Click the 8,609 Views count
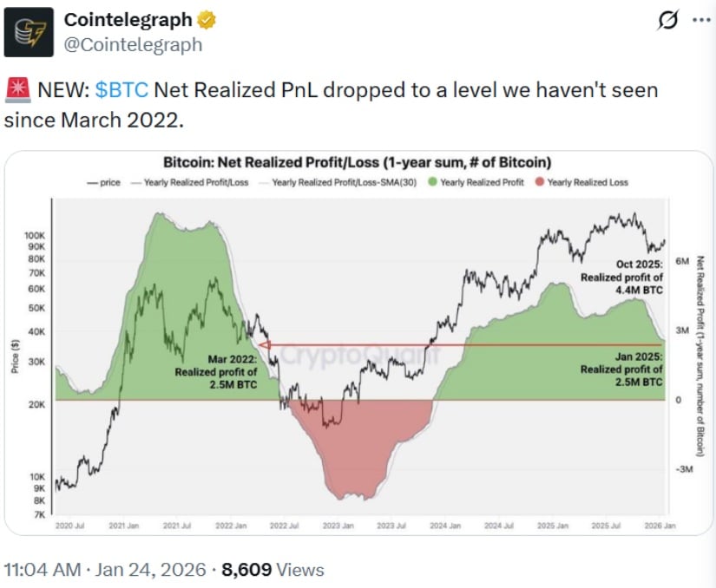 coord(273,570)
